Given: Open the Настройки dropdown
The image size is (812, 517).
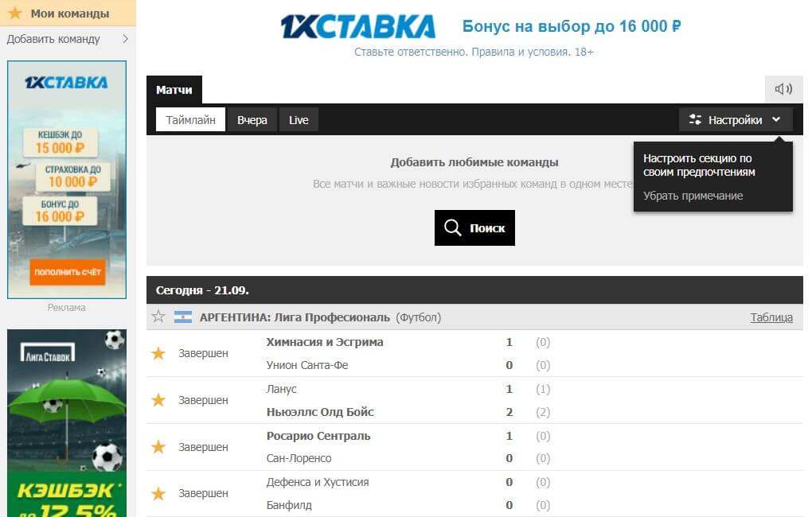Looking at the screenshot, I should pos(736,119).
